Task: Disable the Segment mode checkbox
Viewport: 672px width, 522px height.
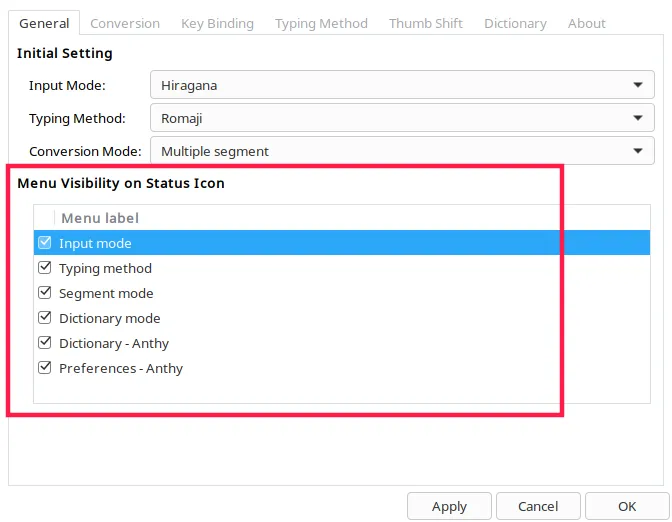Action: pyautogui.click(x=44, y=293)
